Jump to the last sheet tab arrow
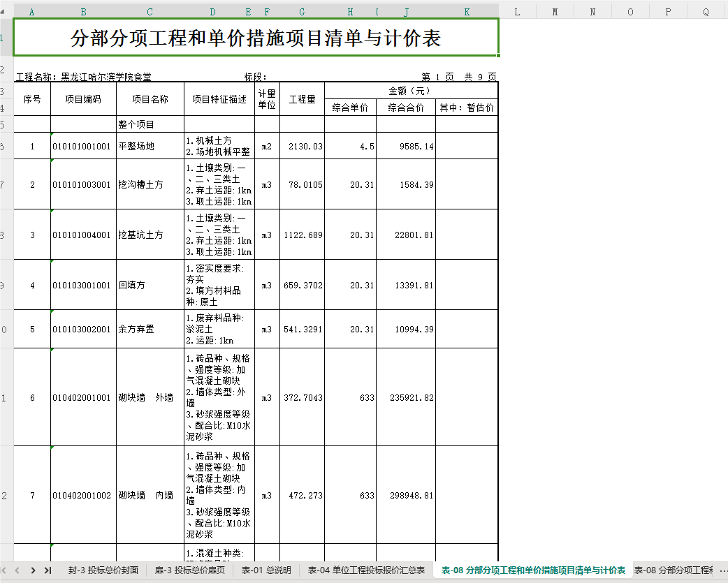This screenshot has width=728, height=583. [48, 570]
